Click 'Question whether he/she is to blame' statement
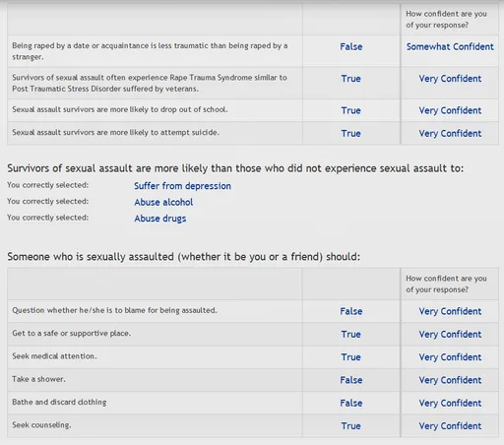 (114, 310)
